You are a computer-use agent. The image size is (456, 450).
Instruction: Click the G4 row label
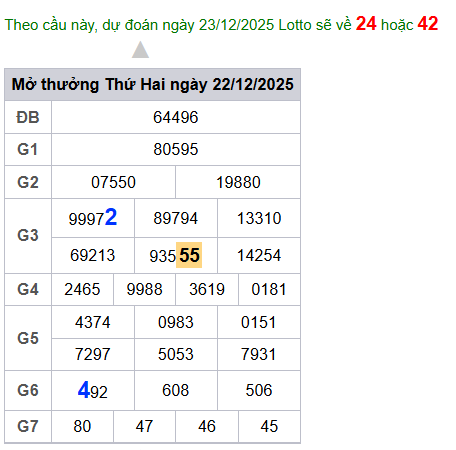point(28,289)
